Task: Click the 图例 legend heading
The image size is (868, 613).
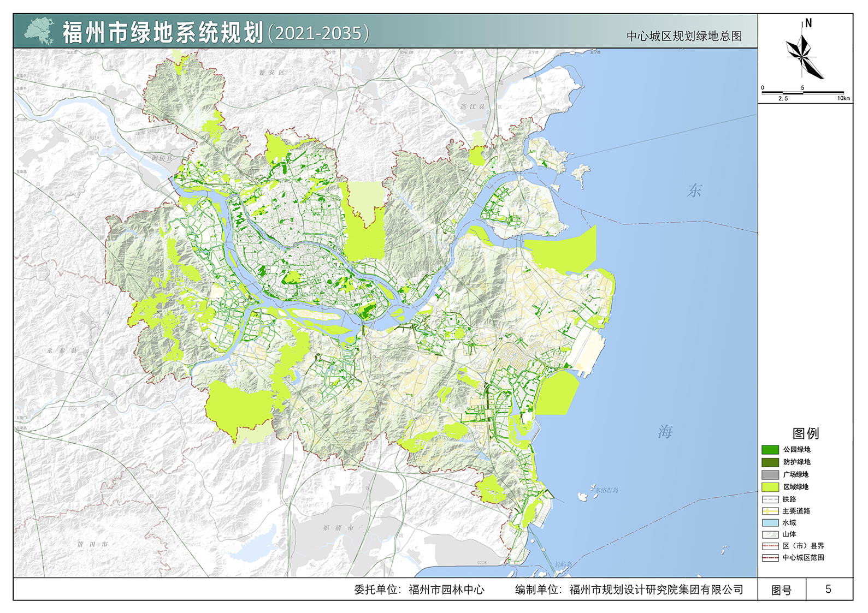Action: pos(805,433)
